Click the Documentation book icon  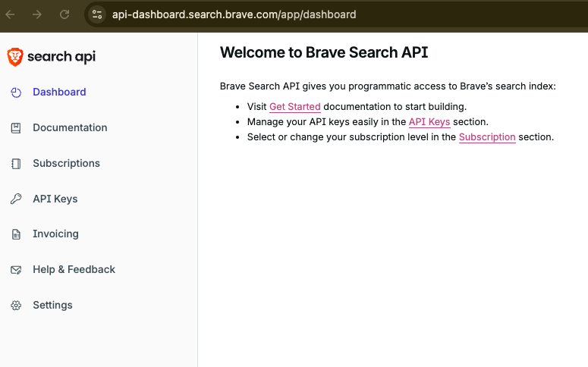pos(16,128)
